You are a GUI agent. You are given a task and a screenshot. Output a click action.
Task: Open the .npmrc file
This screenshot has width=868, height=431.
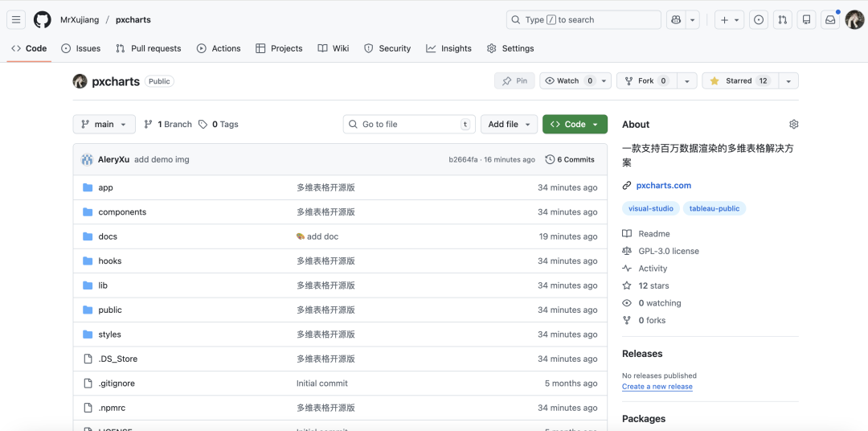coord(112,408)
